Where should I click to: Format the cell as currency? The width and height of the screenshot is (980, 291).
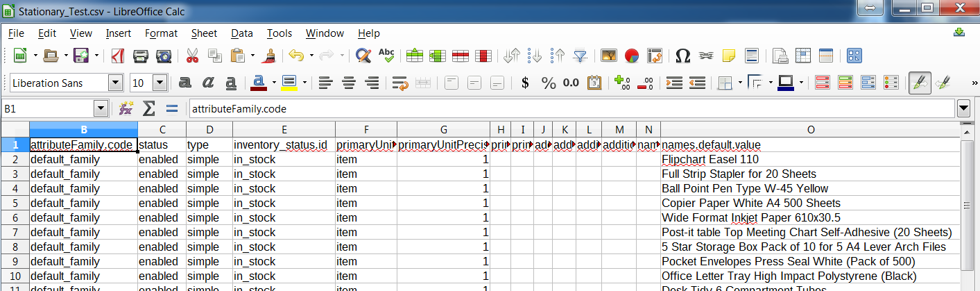click(x=525, y=83)
